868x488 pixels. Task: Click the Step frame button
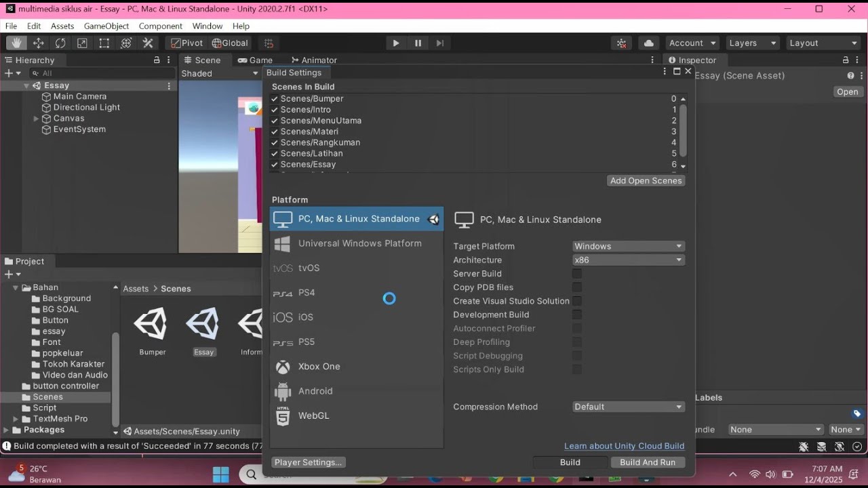(x=440, y=43)
